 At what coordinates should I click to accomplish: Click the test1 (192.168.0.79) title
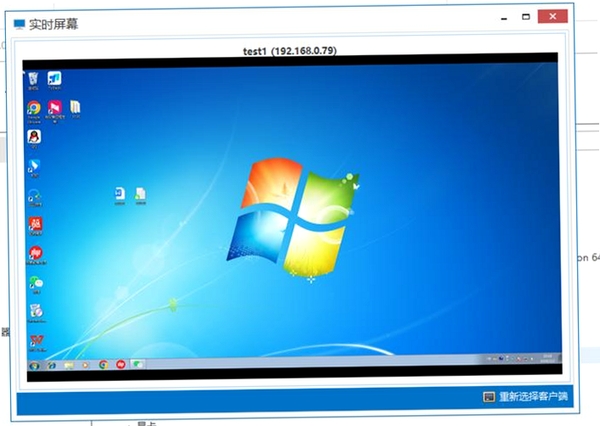click(x=290, y=51)
